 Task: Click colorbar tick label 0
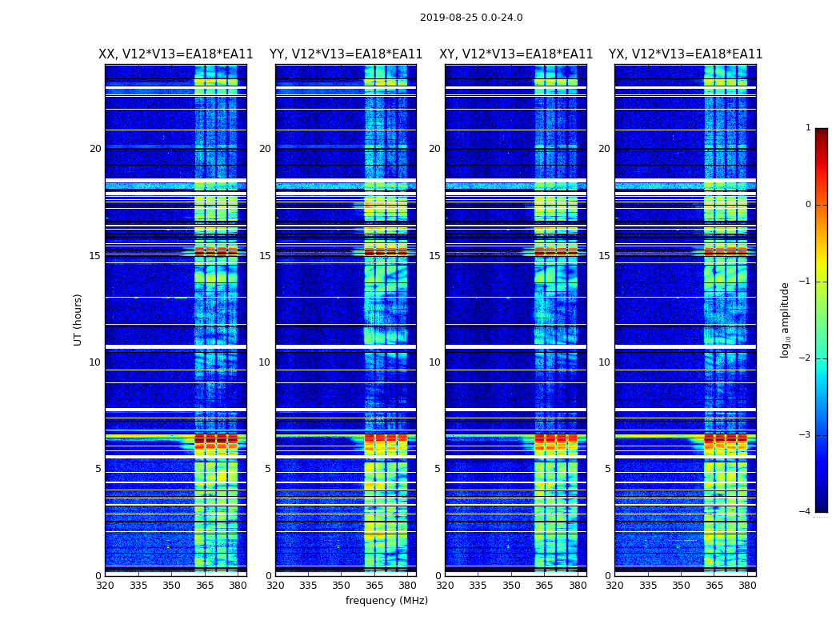(808, 205)
